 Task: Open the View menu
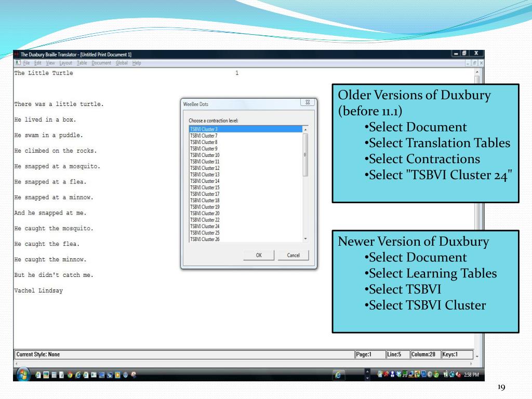tap(50, 63)
